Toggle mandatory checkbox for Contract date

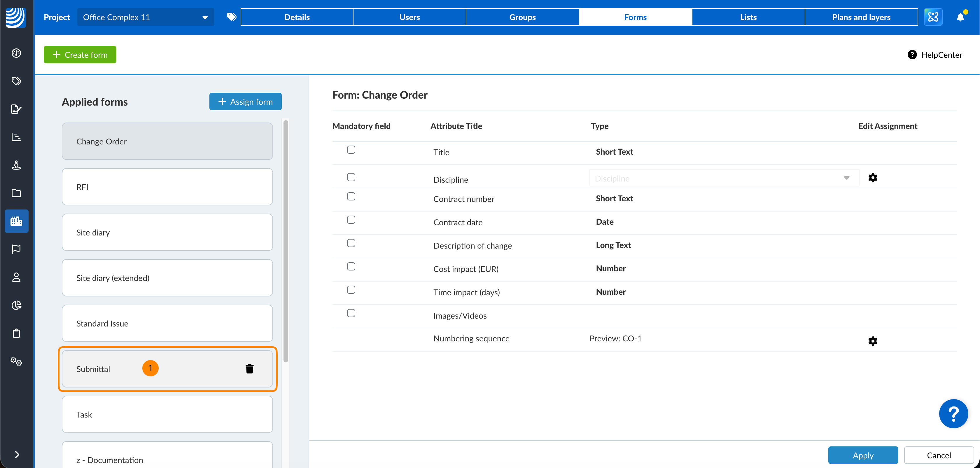351,220
